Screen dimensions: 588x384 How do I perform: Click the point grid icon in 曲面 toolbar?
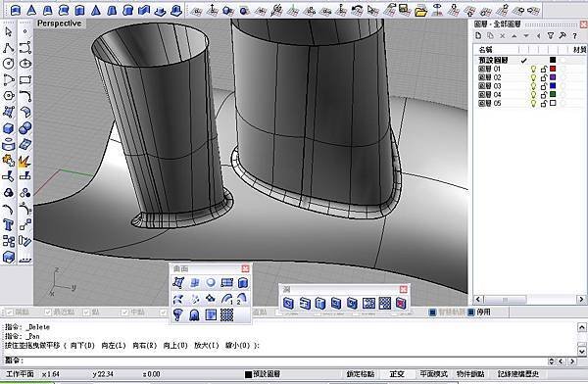(x=226, y=315)
